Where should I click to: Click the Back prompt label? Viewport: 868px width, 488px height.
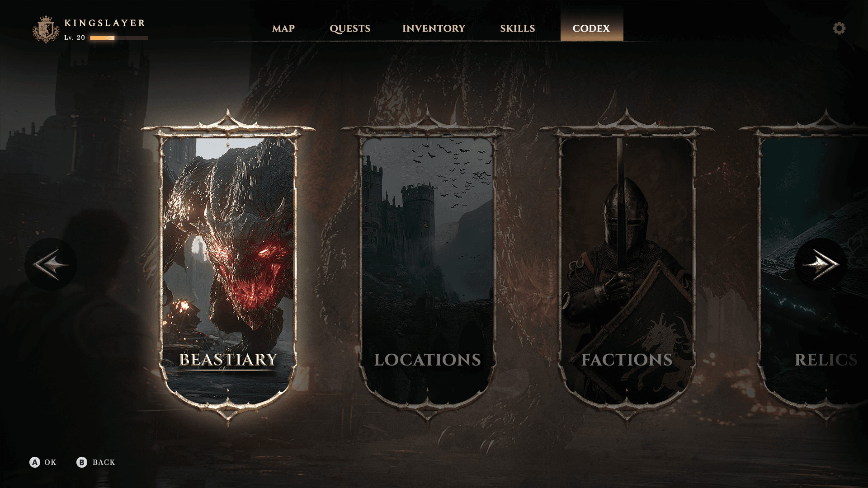pyautogui.click(x=104, y=462)
